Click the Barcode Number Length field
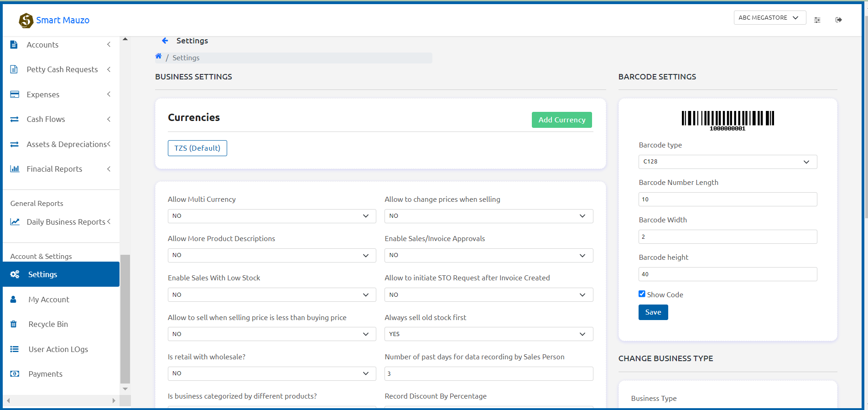Viewport: 868px width, 410px height. 728,200
